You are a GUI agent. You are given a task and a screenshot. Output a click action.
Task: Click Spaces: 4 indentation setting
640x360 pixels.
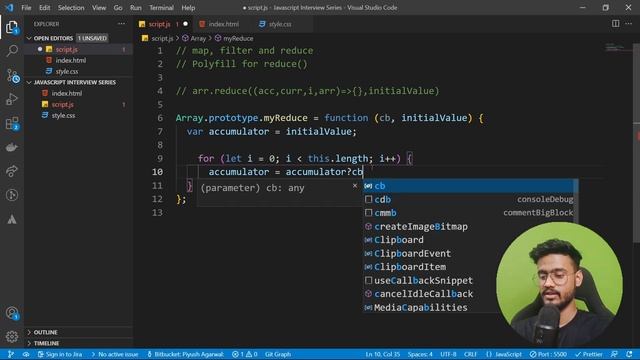[420, 354]
